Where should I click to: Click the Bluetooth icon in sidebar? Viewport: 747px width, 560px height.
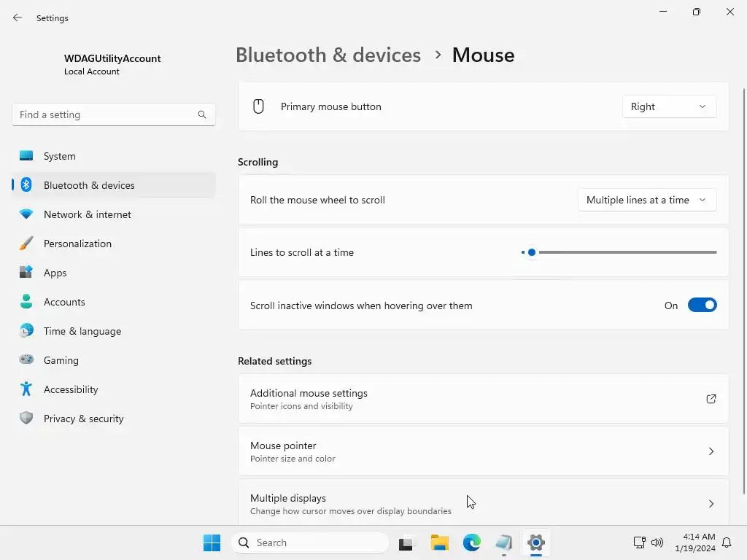coord(26,184)
